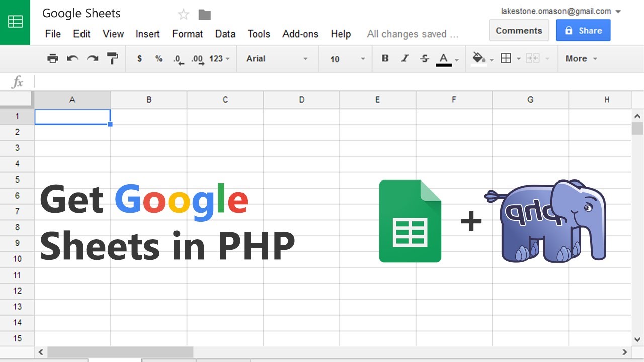Click the Google Sheets document title
Image resolution: width=644 pixels, height=362 pixels.
81,14
